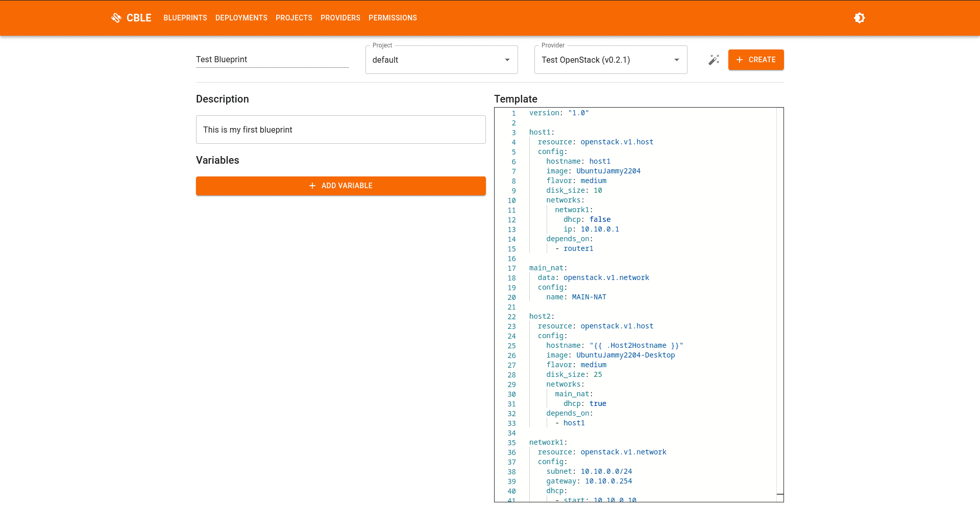Go to Deployments page

[x=241, y=18]
